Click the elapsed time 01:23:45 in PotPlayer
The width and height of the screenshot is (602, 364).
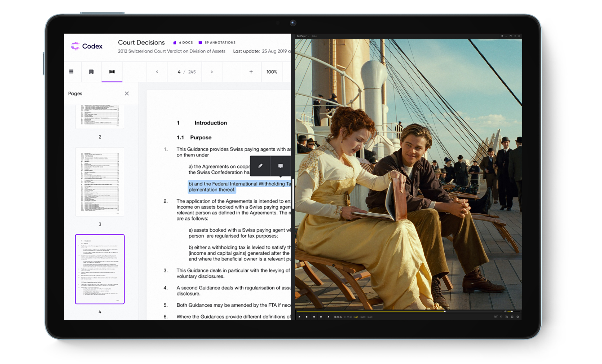pos(338,317)
